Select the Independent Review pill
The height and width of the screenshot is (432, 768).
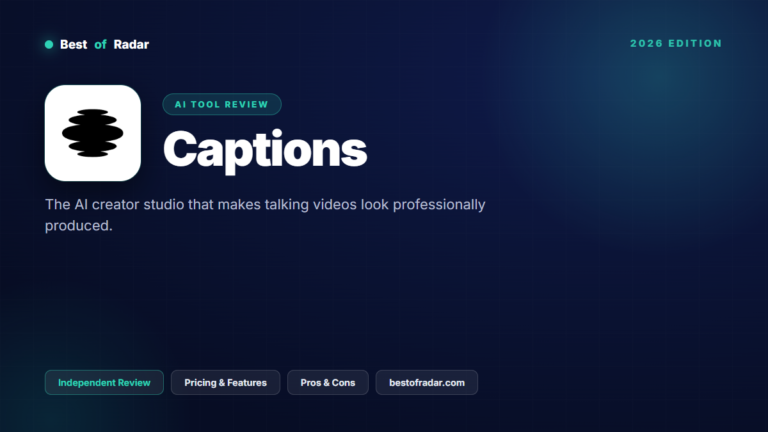[x=104, y=383]
